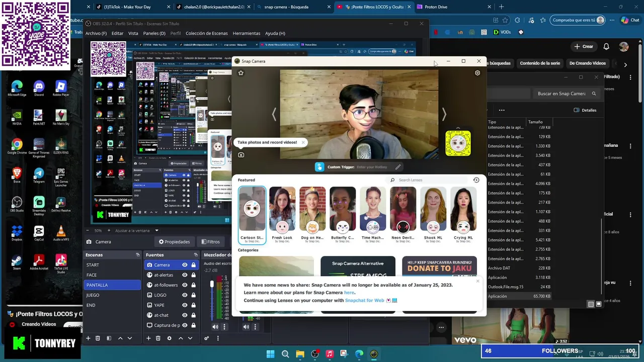The height and width of the screenshot is (362, 644).
Task: Unlock the Camera source lock
Action: (193, 265)
